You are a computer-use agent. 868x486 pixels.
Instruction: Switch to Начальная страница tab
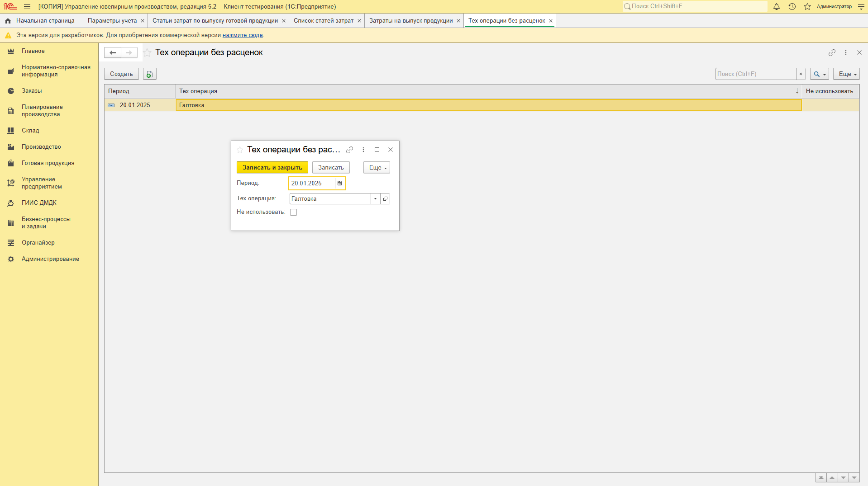click(x=41, y=21)
